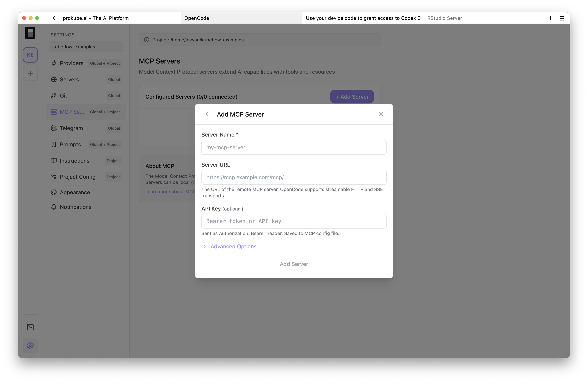
Task: Open Providers settings section
Action: click(86, 63)
